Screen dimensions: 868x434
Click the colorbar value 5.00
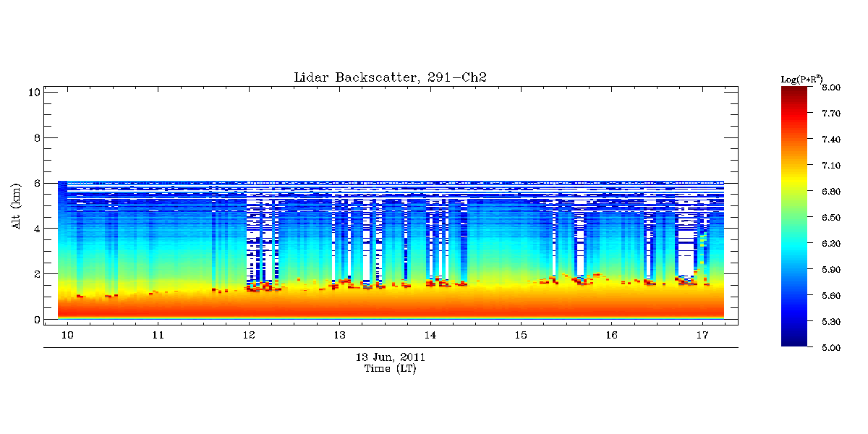click(x=831, y=348)
